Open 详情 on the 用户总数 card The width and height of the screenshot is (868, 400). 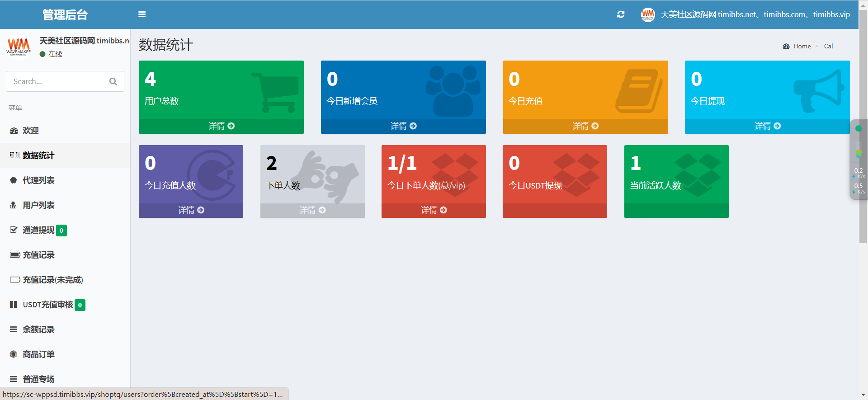221,126
